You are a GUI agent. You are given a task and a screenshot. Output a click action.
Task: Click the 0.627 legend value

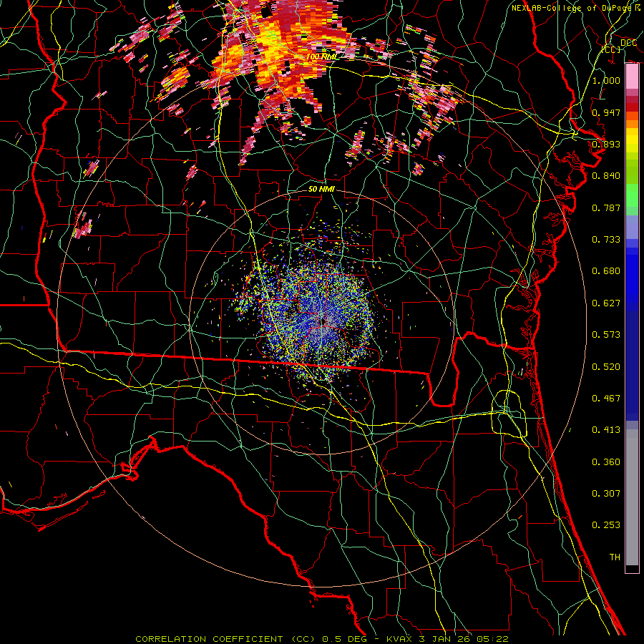click(606, 303)
